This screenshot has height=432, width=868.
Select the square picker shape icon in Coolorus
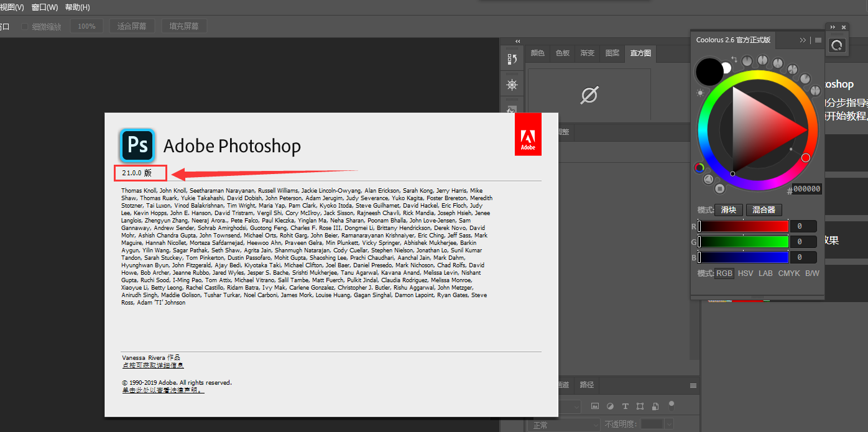pos(719,188)
